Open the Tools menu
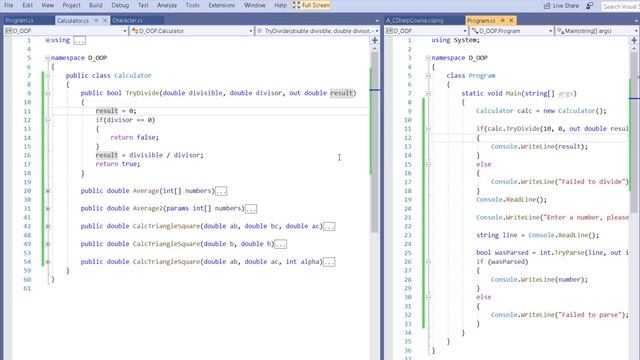The image size is (640, 360). point(192,5)
